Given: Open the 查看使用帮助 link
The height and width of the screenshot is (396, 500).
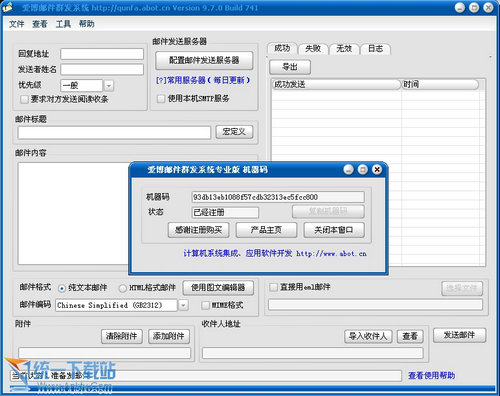Looking at the screenshot, I should point(431,376).
